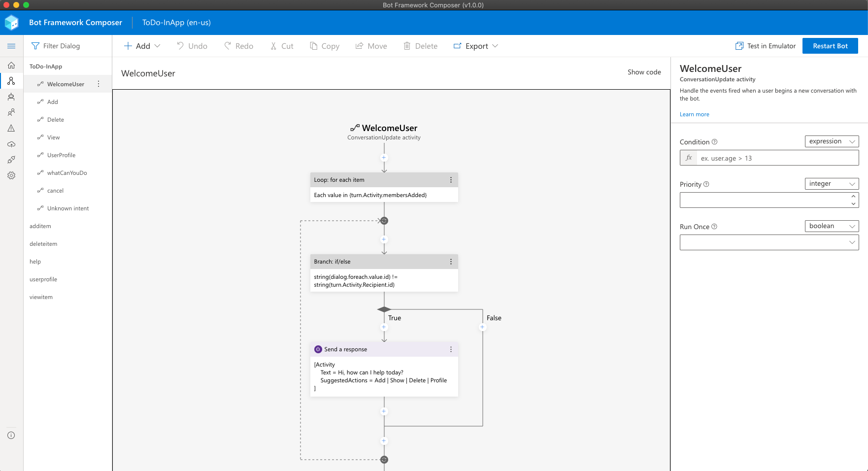Click the Priority number input field
The width and height of the screenshot is (868, 471).
click(x=769, y=200)
